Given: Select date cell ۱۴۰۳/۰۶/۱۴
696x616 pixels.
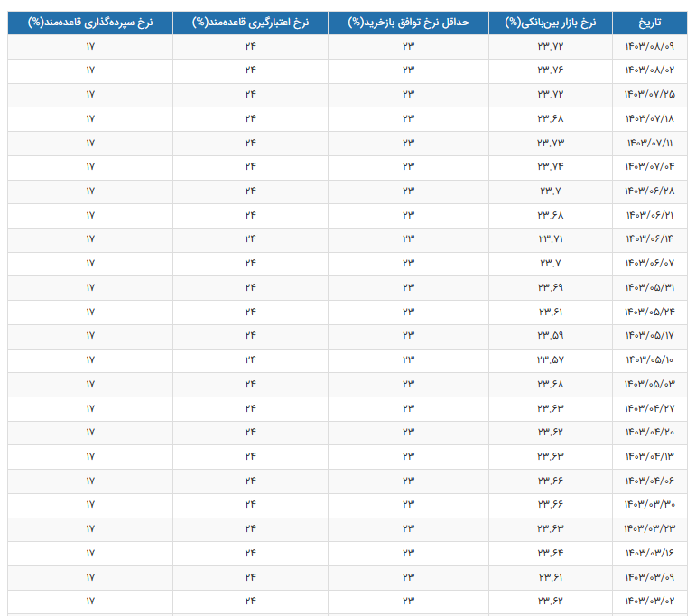Looking at the screenshot, I should pos(649,239).
